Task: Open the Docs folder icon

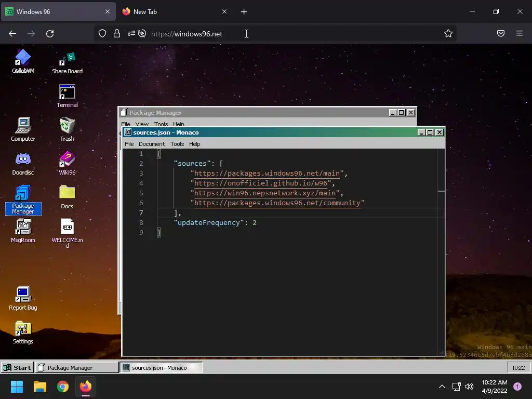Action: click(x=67, y=197)
